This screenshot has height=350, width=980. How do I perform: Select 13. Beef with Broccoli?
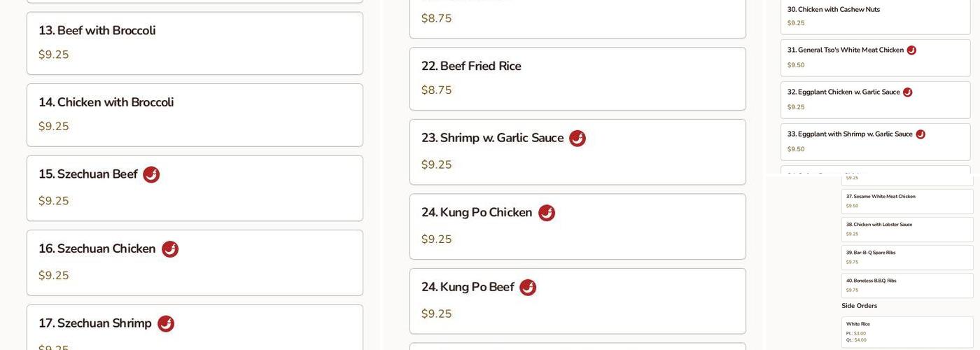(x=195, y=43)
